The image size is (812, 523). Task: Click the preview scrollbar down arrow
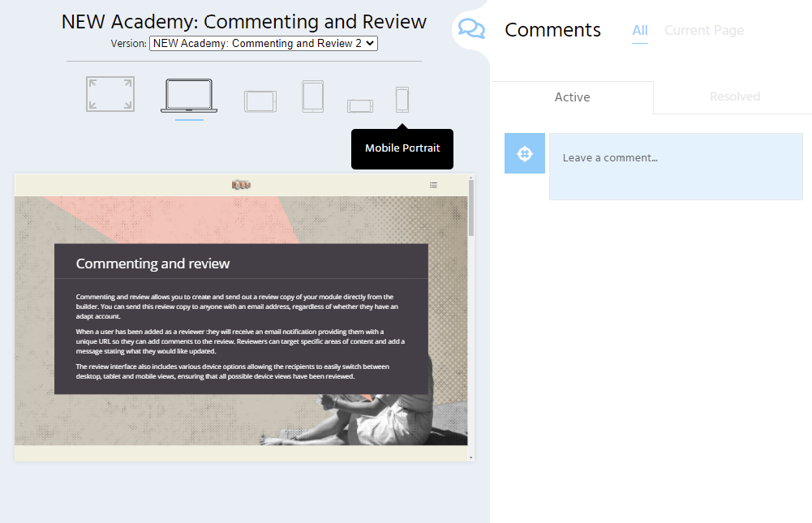472,457
